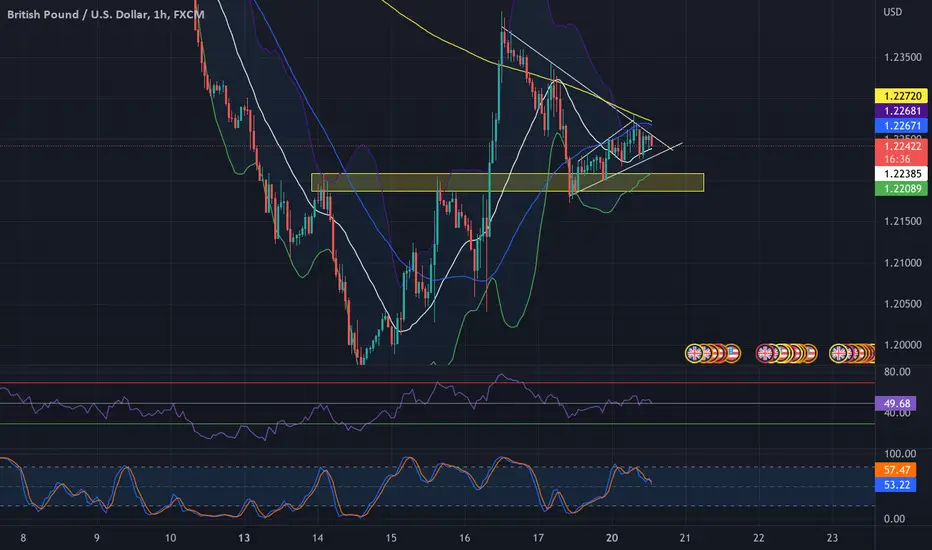
Task: Click the red 1.22422 current price label
Action: click(902, 146)
